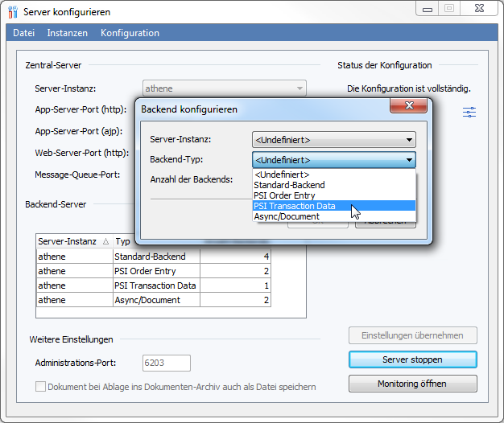The image size is (504, 423).
Task: Choose the <Undefiniert> list option
Action: coord(281,175)
